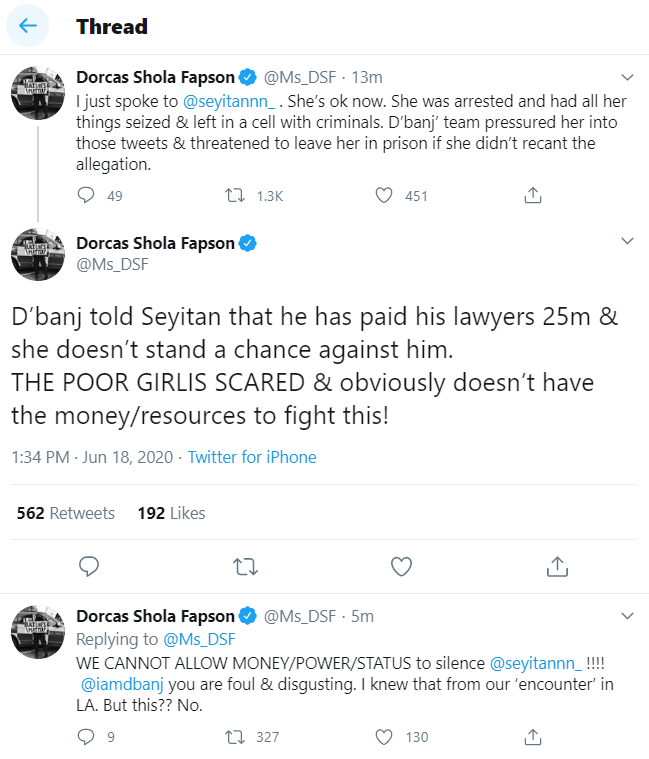Open Dorcas Shola Fapson's avatar on main tweet

tap(39, 255)
